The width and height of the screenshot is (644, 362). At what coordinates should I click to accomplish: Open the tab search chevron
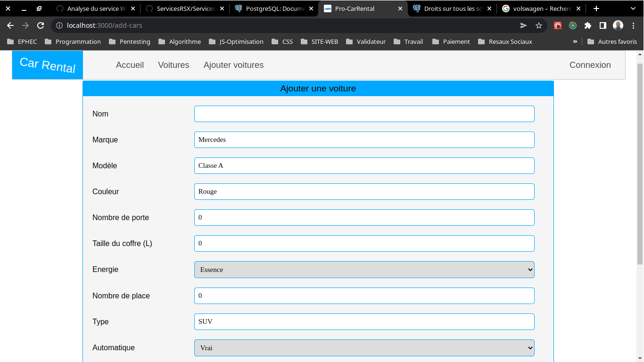tap(633, 8)
